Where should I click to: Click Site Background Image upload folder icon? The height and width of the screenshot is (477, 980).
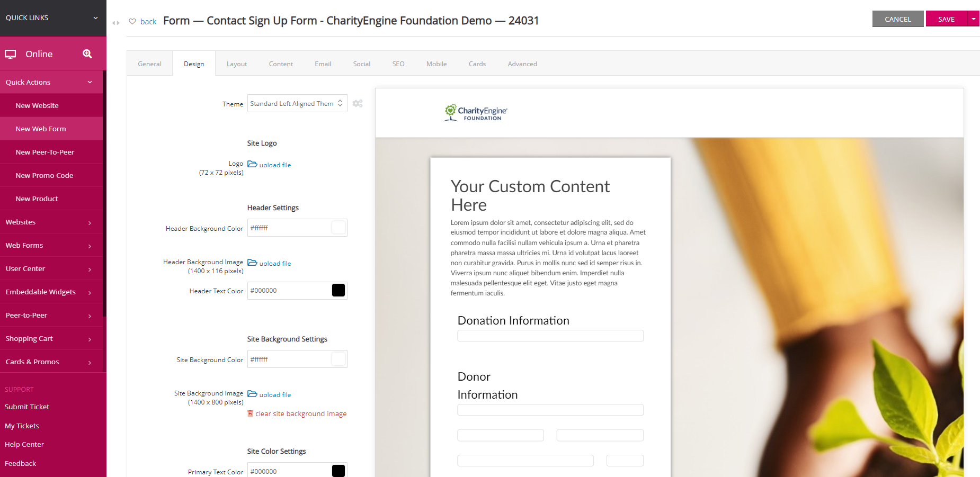(252, 394)
